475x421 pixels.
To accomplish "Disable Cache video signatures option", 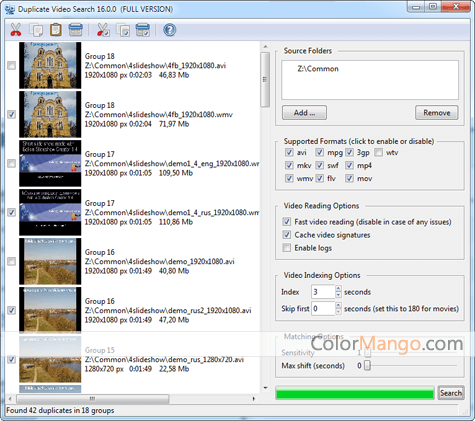I will [x=287, y=235].
